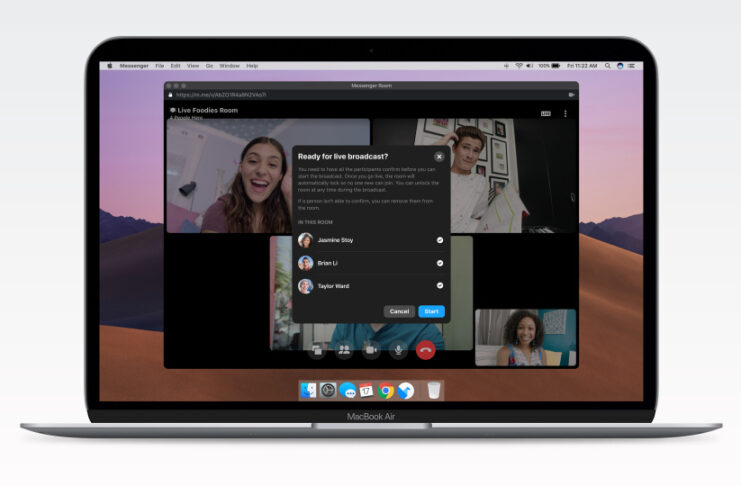Open the blue bird app in the Dock

(406, 391)
